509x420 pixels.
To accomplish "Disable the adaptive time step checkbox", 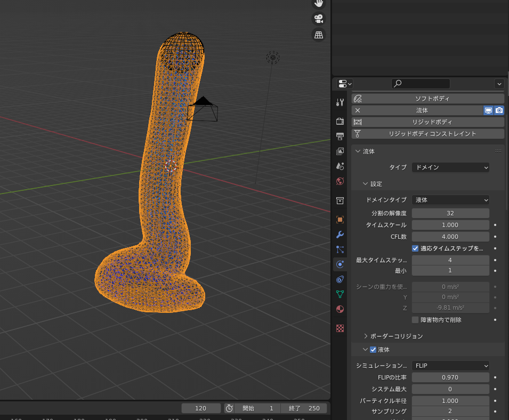I will [x=415, y=248].
